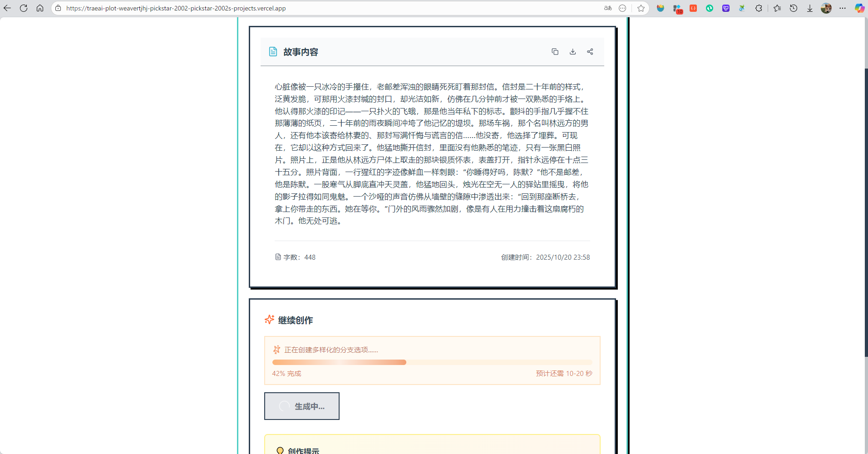Toggle favorite status for this page
Viewport: 868px width, 454px height.
point(641,8)
